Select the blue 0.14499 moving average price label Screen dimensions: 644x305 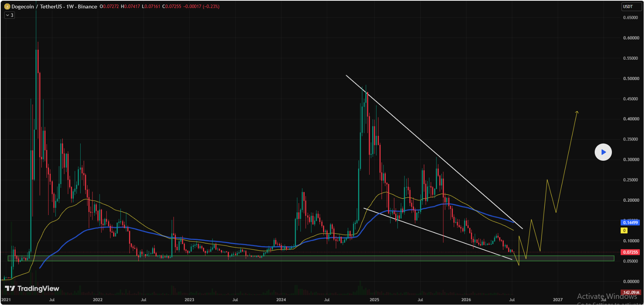pyautogui.click(x=630, y=223)
